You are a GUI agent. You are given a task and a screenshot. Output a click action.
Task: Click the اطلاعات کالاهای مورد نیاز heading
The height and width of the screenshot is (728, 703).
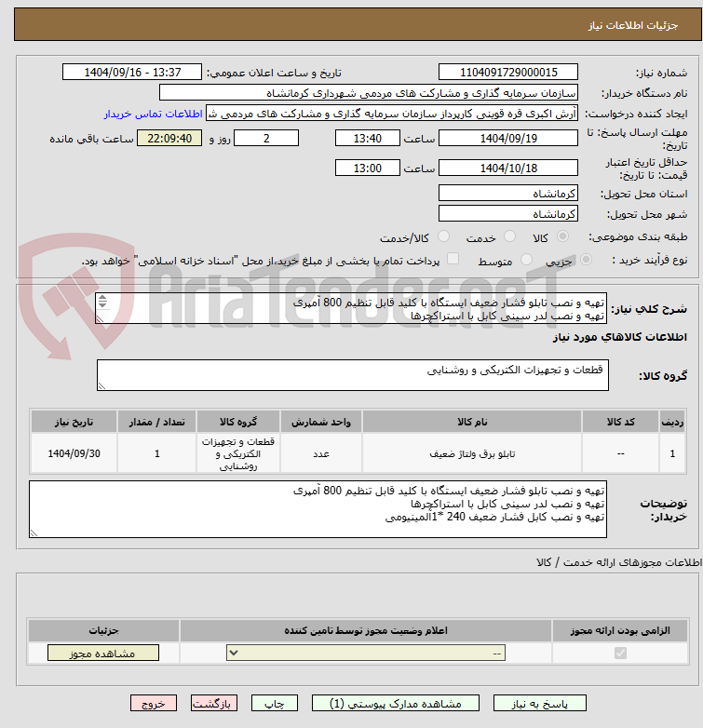(620, 337)
